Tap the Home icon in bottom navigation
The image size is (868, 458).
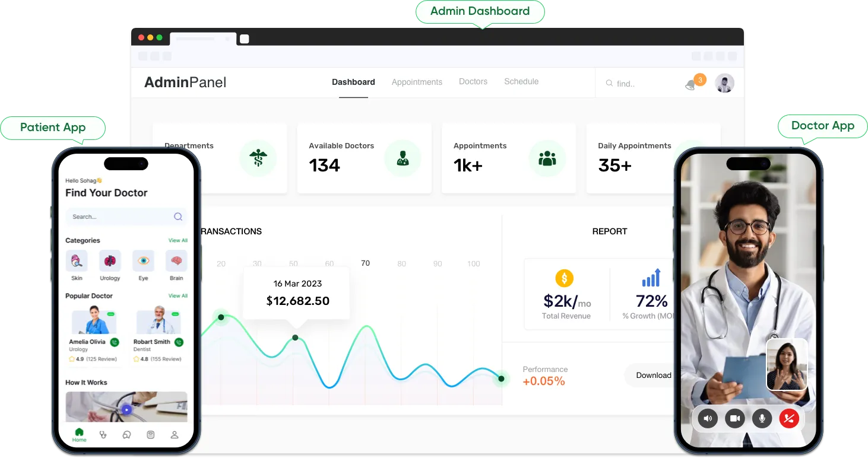[79, 434]
